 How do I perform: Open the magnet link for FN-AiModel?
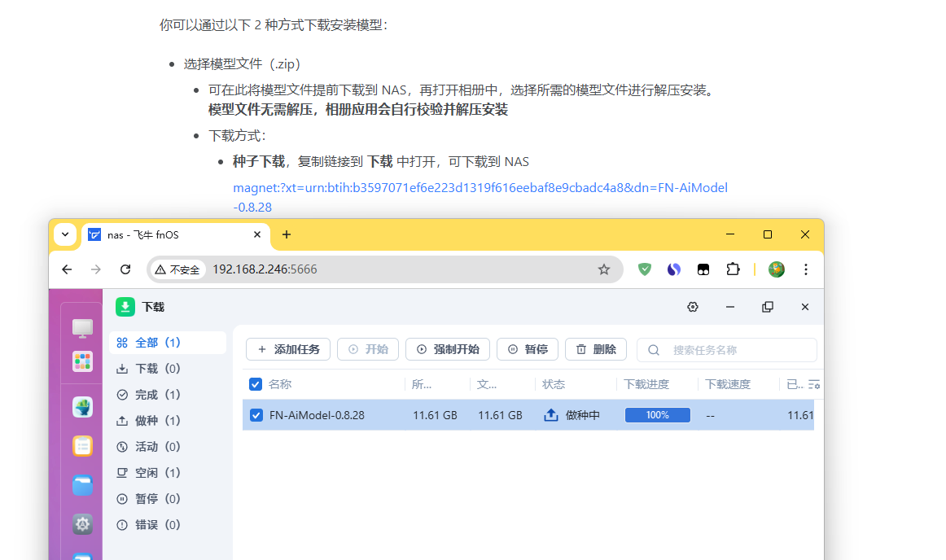pyautogui.click(x=480, y=188)
